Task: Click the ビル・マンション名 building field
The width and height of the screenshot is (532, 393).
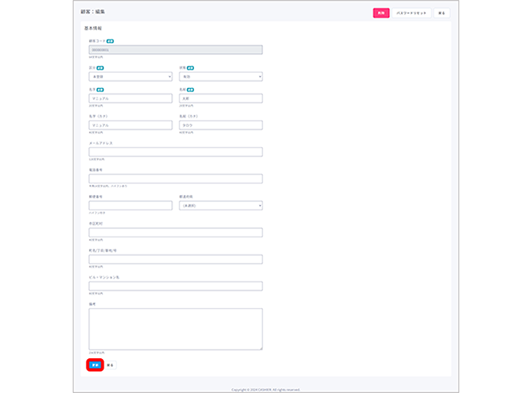Action: coord(175,286)
